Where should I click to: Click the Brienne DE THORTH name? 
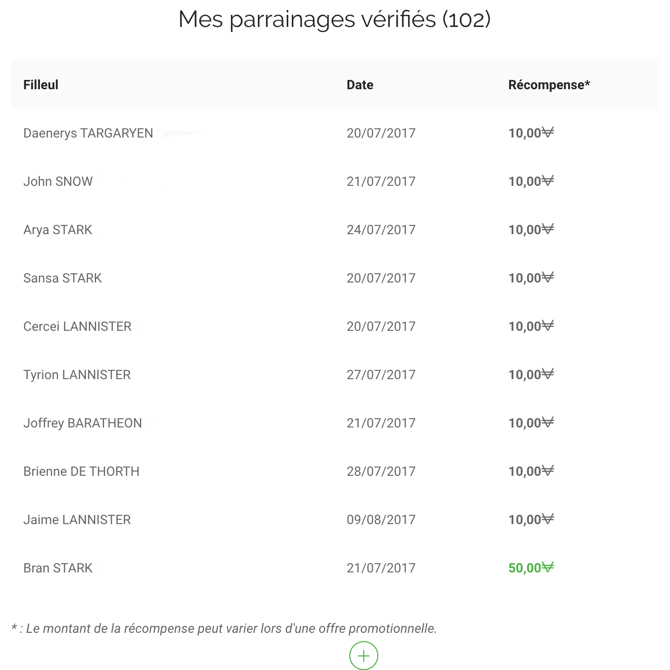(x=81, y=471)
